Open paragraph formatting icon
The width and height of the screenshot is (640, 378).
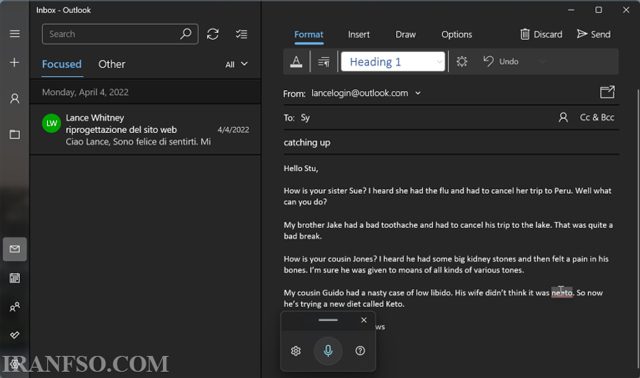coord(324,62)
